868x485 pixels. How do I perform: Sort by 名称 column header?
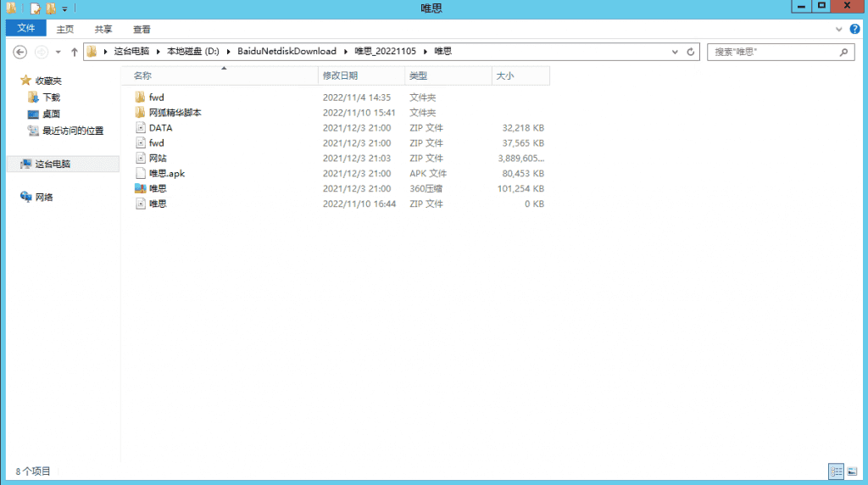pos(220,75)
